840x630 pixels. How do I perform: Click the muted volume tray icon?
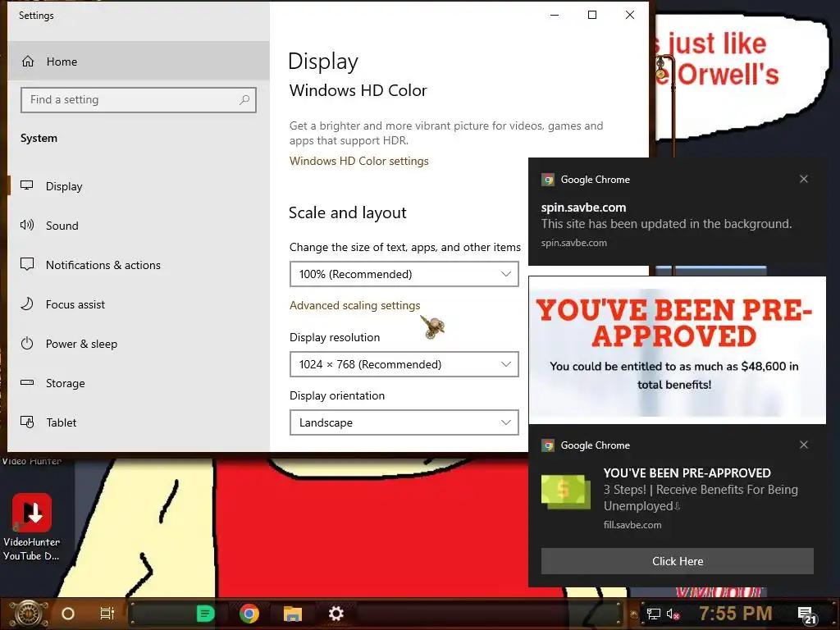click(673, 614)
